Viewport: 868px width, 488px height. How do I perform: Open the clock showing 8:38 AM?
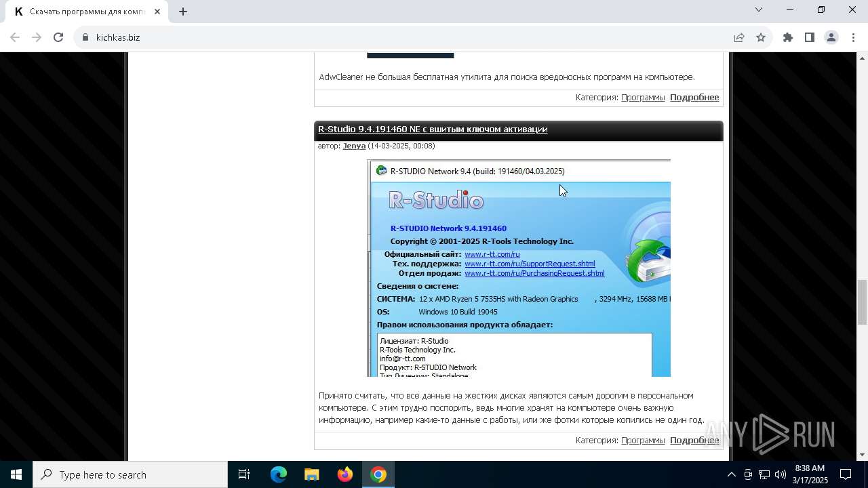point(810,474)
